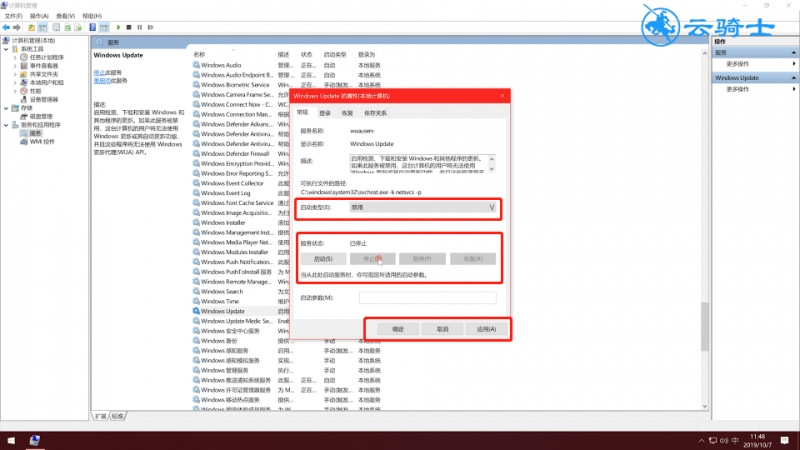Click the Windows Search service gear icon
The image size is (800, 450).
[x=196, y=291]
